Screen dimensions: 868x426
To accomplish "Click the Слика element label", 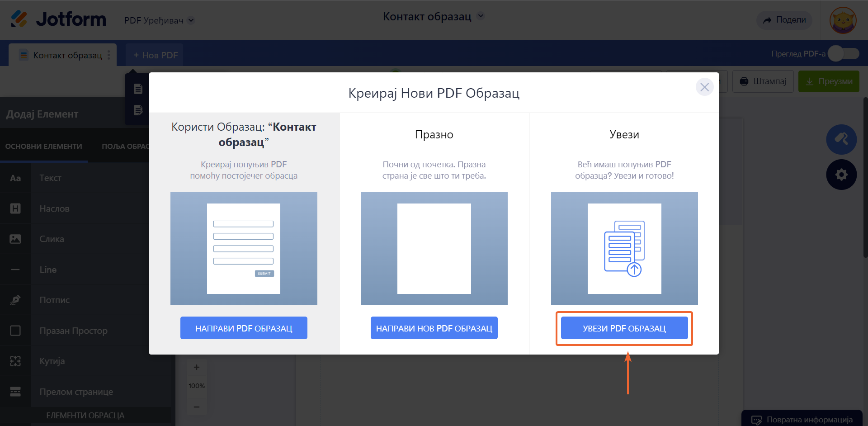I will [x=52, y=239].
